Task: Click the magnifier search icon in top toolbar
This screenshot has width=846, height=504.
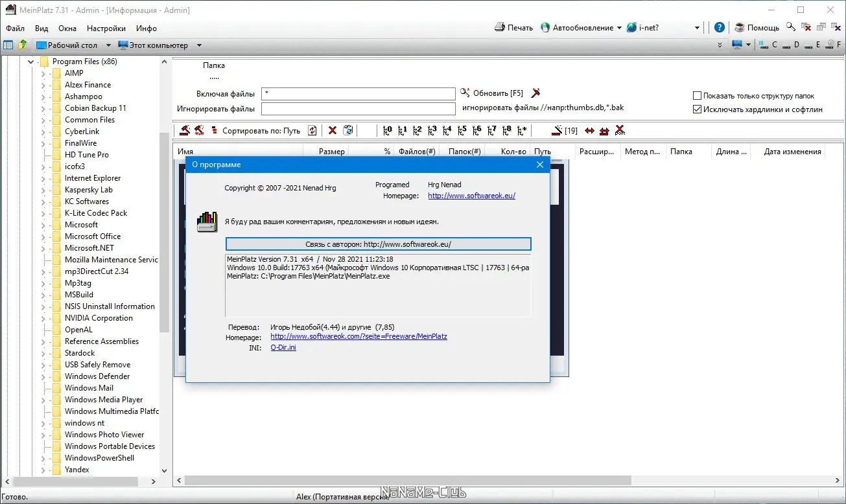Action: coord(791,27)
